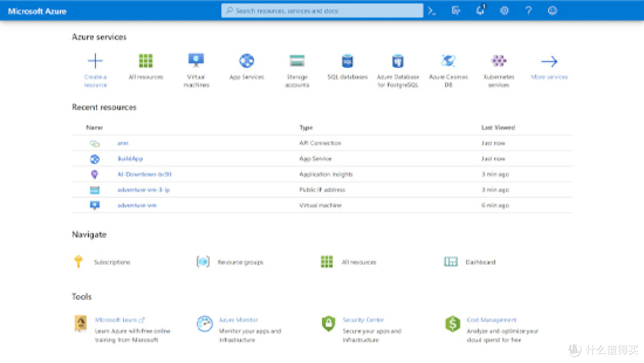Go to Microsoft Azure home logo

click(37, 11)
